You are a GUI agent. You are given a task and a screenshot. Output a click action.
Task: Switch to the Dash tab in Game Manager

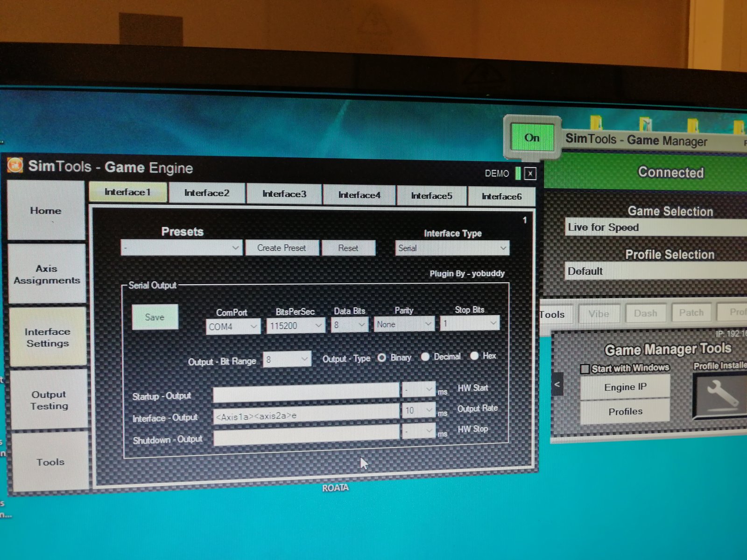pyautogui.click(x=645, y=313)
